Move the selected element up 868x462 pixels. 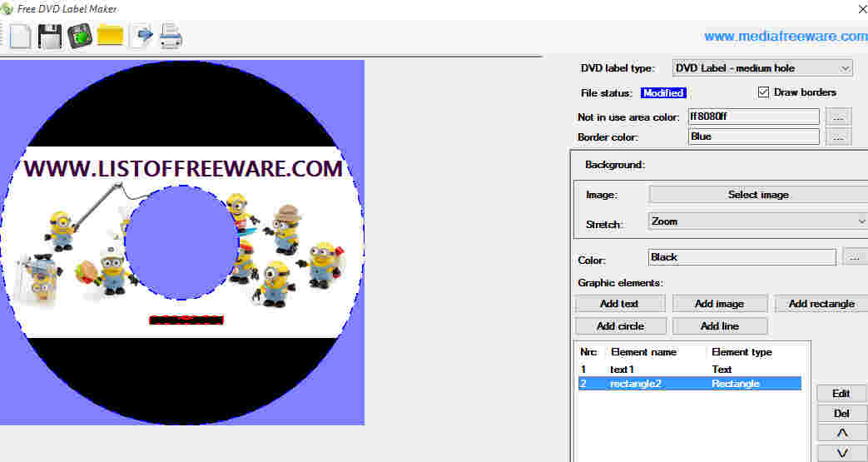(x=841, y=433)
